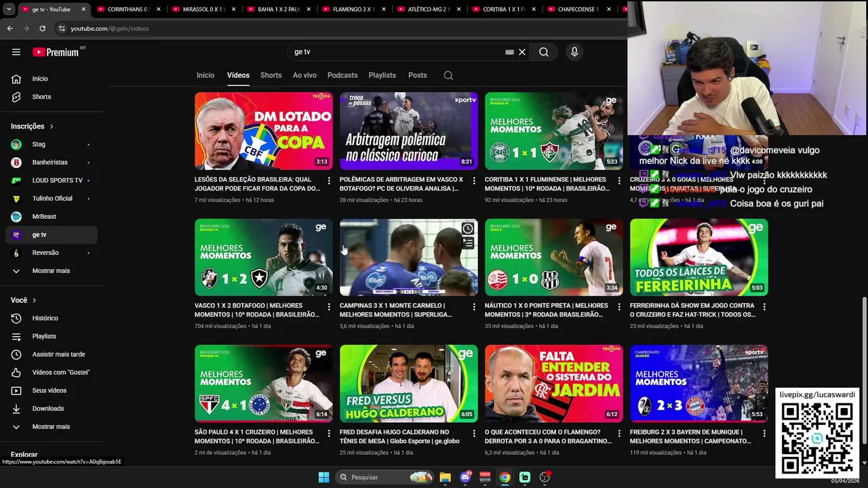868x488 pixels.
Task: Open options menu for Polêmicas de Arbitragem video
Action: point(474,181)
